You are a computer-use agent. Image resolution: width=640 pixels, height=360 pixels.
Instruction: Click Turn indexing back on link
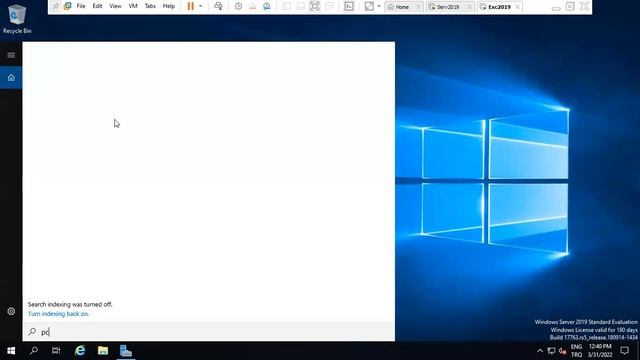pos(58,314)
